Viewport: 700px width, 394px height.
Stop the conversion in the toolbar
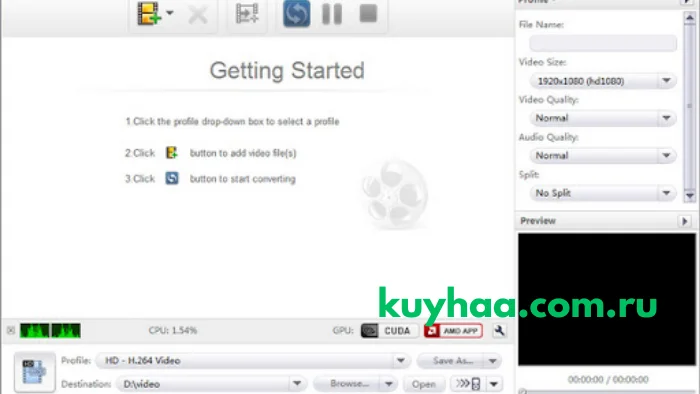pyautogui.click(x=368, y=13)
